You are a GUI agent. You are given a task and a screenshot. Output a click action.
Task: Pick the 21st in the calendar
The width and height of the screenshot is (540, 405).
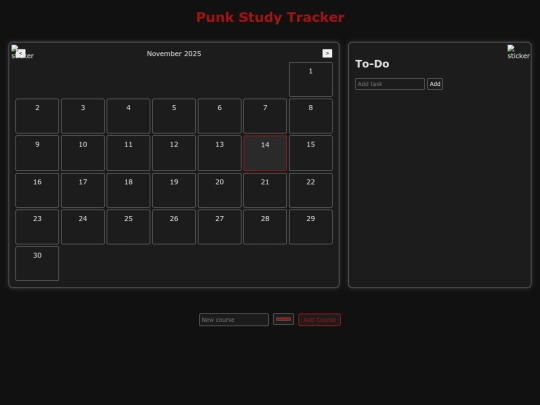(x=265, y=190)
